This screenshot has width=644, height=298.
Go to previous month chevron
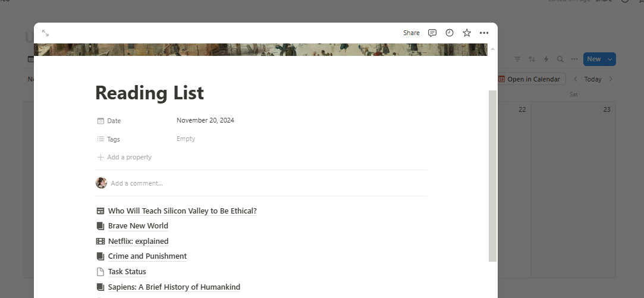576,79
